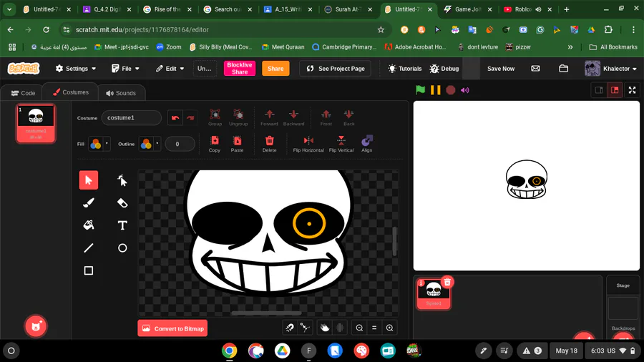Toggle the striped blur-style editor button
The image size is (644, 362).
pos(340,328)
